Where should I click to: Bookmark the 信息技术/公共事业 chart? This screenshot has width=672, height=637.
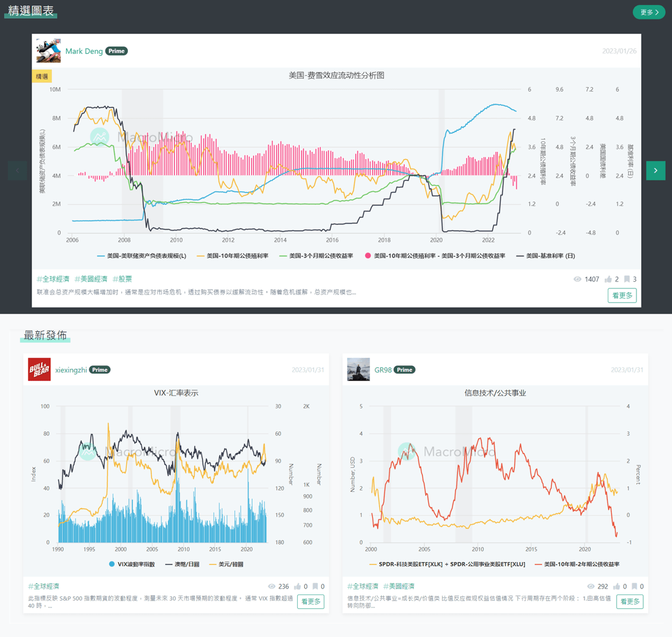[x=634, y=587]
